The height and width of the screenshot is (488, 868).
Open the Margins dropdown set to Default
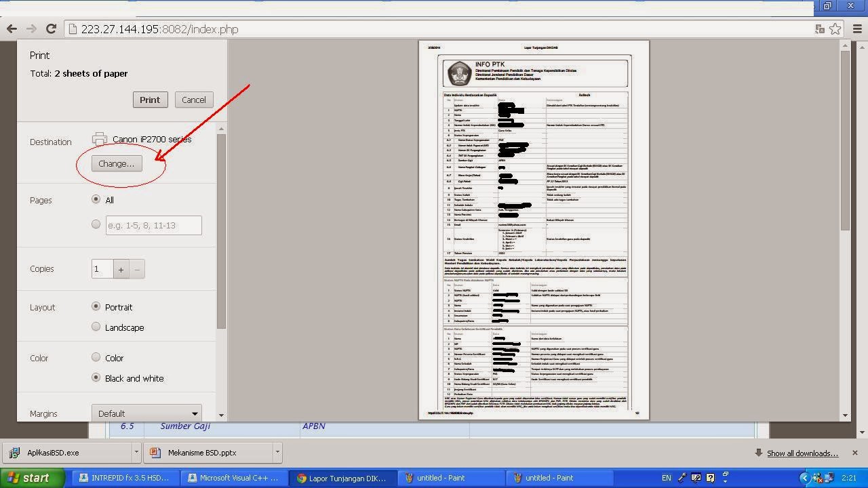146,413
